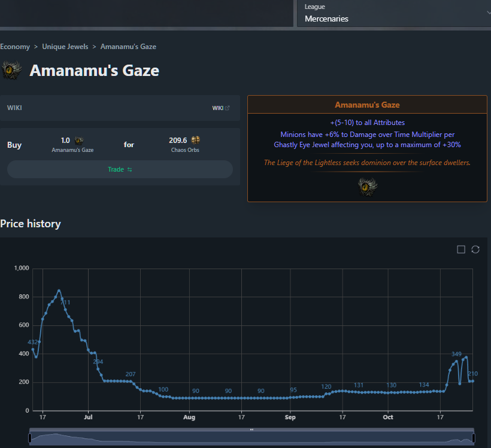The image size is (491, 448).
Task: Open the League dropdown showing Mercenaries
Action: coord(394,13)
